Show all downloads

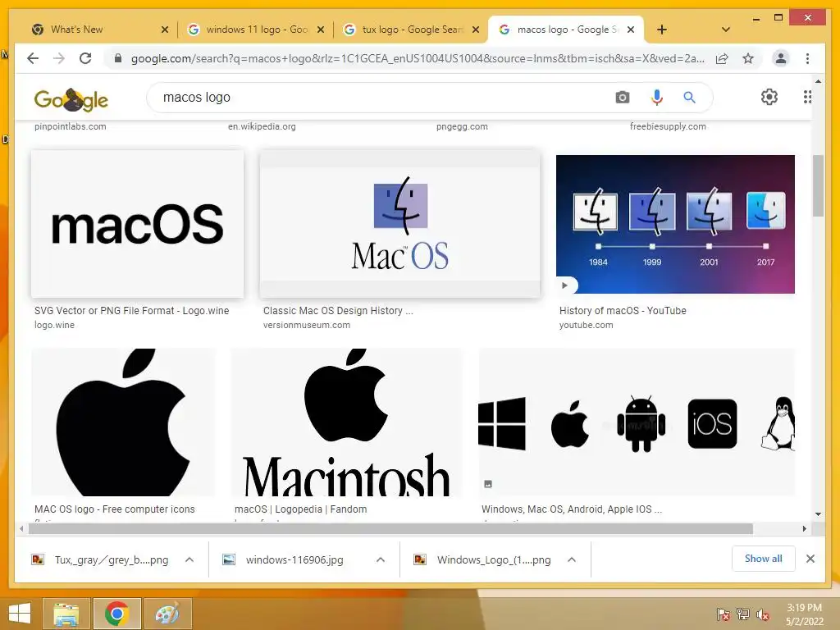coord(763,559)
